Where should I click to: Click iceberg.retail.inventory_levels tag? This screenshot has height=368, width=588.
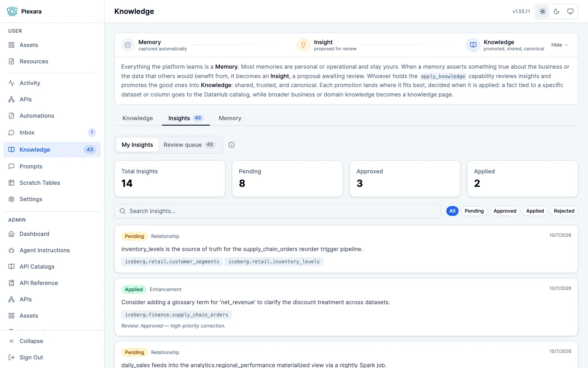click(x=274, y=262)
